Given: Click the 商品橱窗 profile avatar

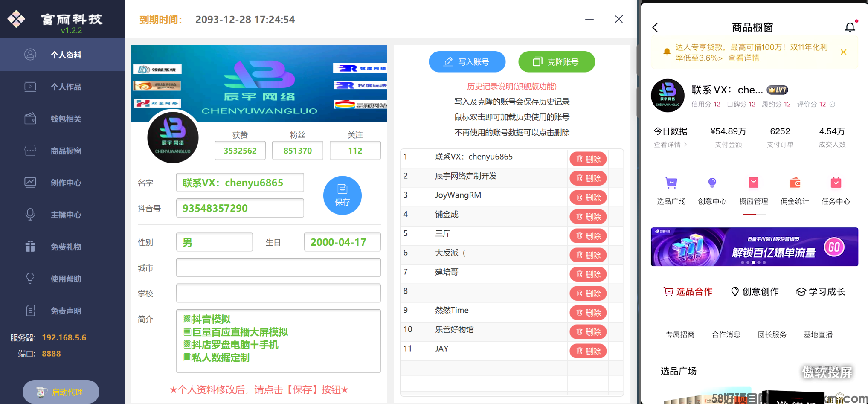Looking at the screenshot, I should click(668, 96).
